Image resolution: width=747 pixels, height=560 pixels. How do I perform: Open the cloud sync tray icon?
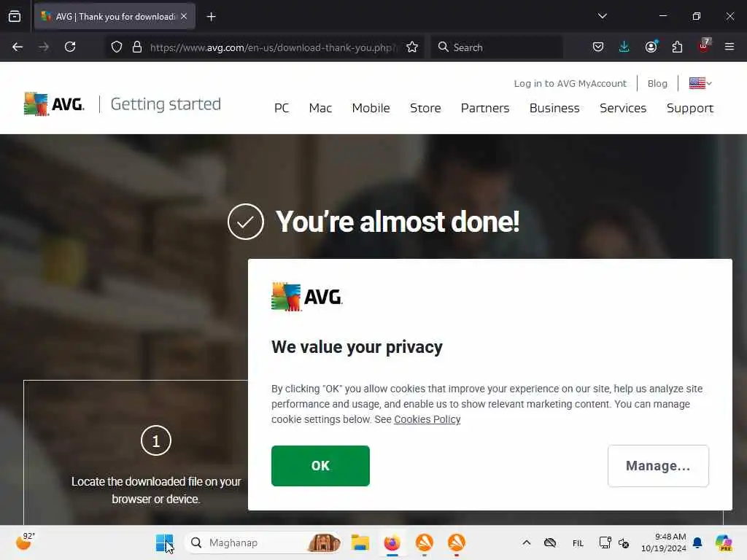pyautogui.click(x=550, y=542)
